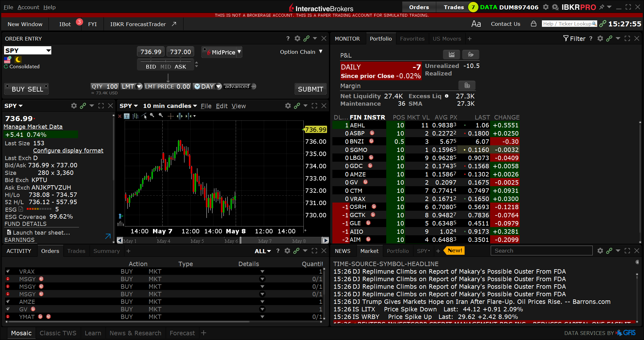This screenshot has width=644, height=340.
Task: Click the Order Entry link-group chain icon
Action: [x=306, y=38]
